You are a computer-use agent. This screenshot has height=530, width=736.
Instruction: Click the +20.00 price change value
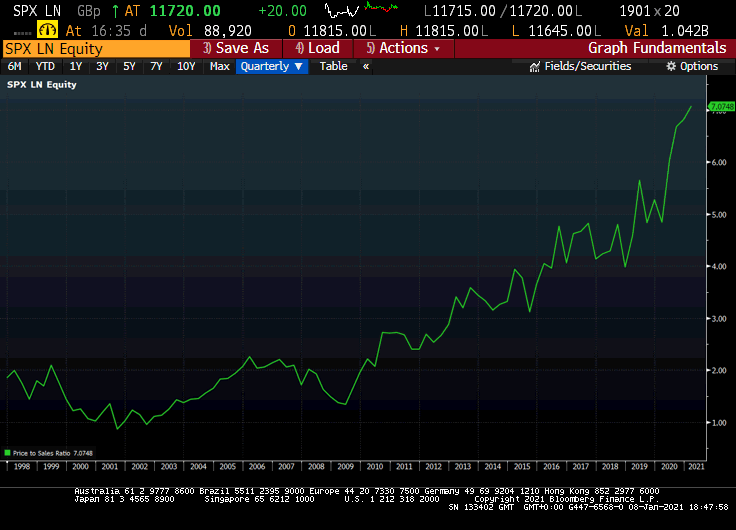[282, 11]
